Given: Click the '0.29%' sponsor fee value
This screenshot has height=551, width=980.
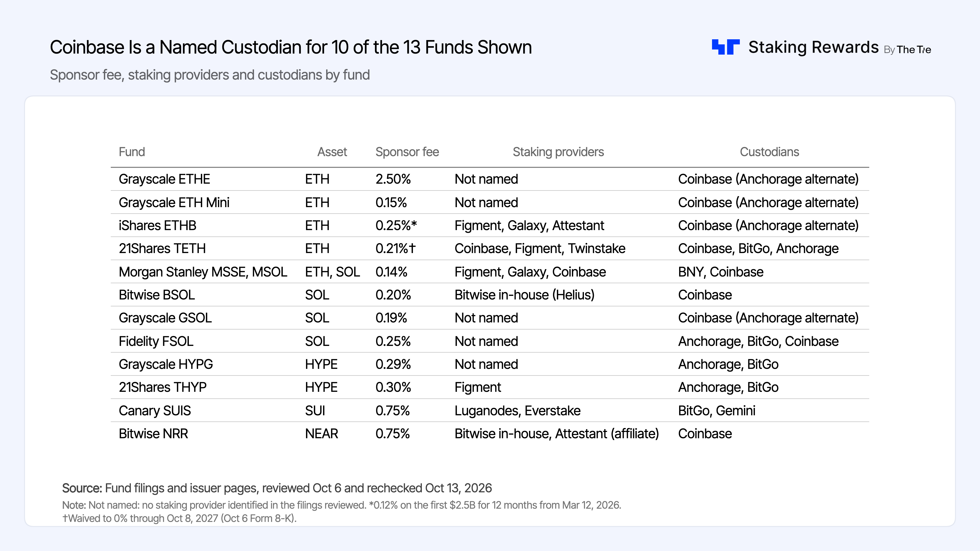Looking at the screenshot, I should click(393, 364).
